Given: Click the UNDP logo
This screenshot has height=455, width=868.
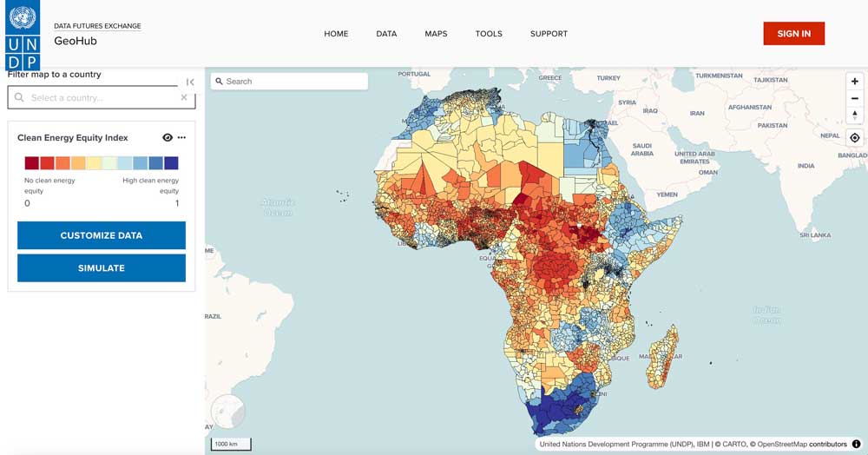Looking at the screenshot, I should coord(23,36).
